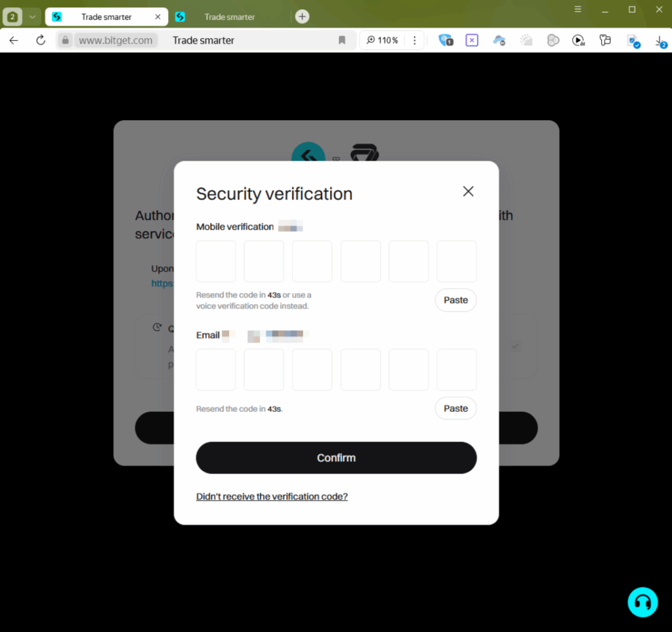Open 'Didn't receive the verification code?' link
This screenshot has height=632, width=672.
[x=272, y=496]
